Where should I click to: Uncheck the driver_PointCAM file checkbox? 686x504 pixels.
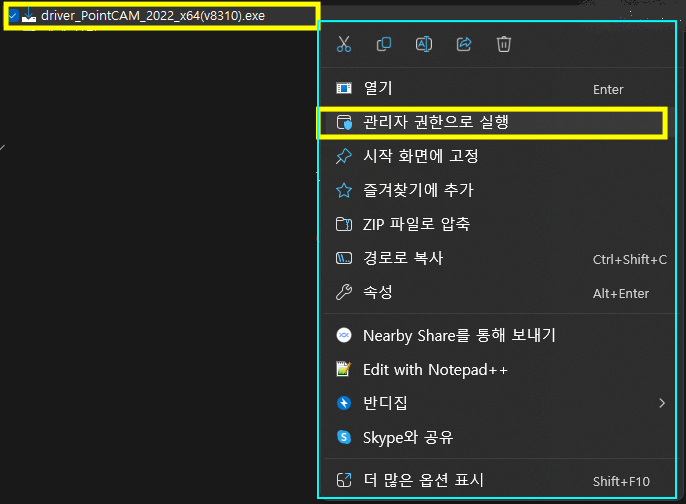13,16
